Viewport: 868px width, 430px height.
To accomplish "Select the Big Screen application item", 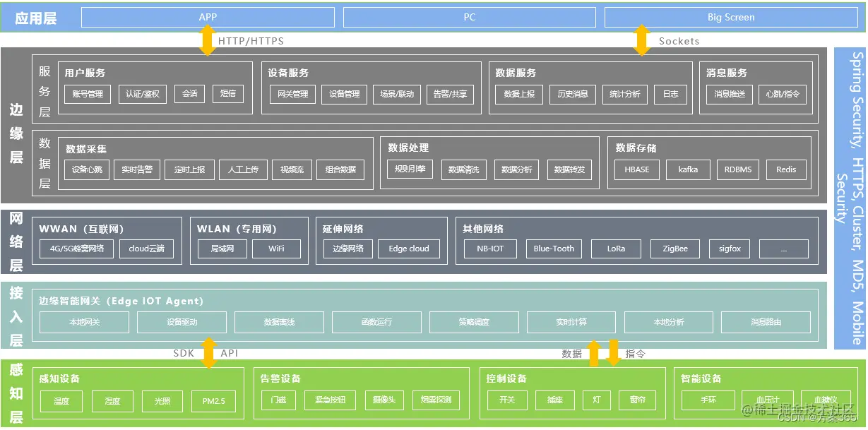I will pos(730,17).
